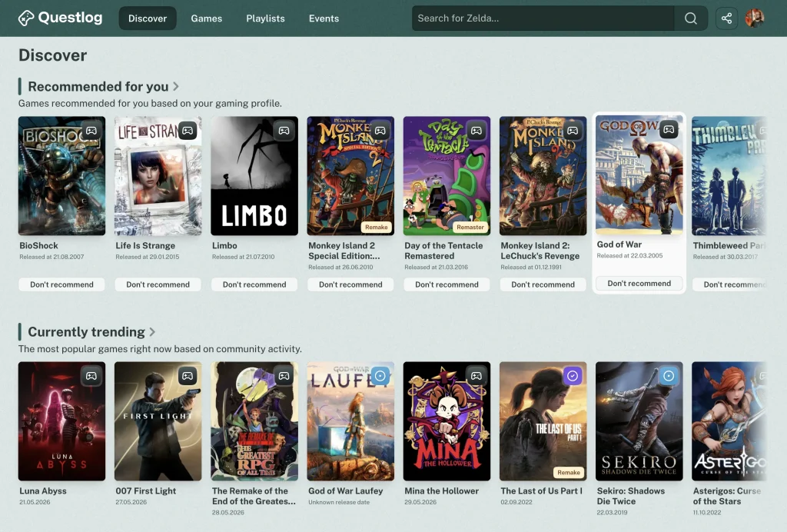This screenshot has height=532, width=787.
Task: Click controller status icon on Life Is Strange
Action: tap(188, 131)
